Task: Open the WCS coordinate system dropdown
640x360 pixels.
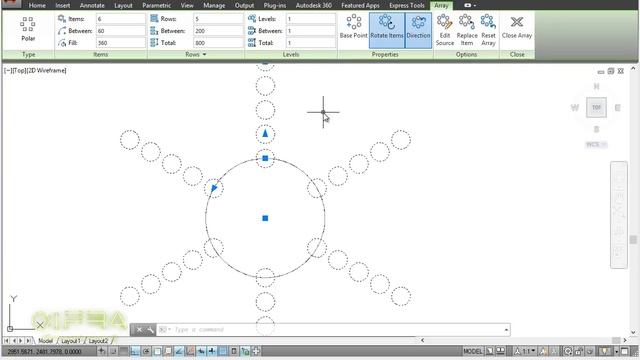Action: [596, 144]
